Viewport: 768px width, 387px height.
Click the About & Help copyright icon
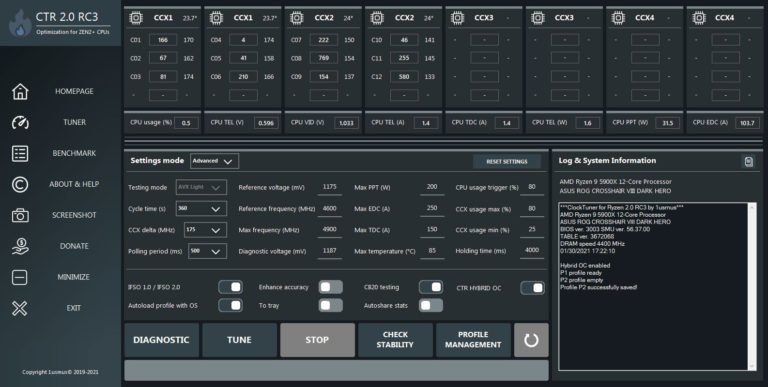coord(20,184)
